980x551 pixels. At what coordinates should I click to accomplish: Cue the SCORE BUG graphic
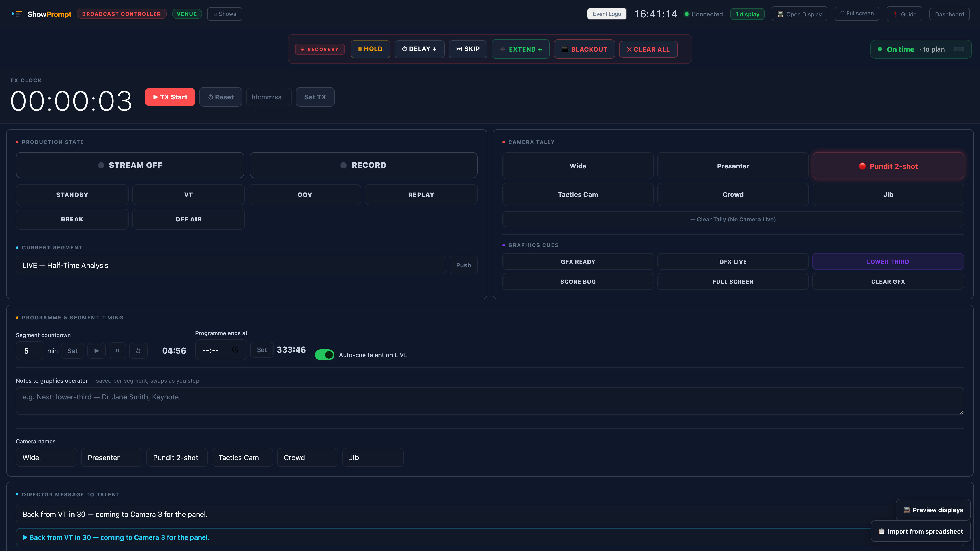click(x=578, y=281)
